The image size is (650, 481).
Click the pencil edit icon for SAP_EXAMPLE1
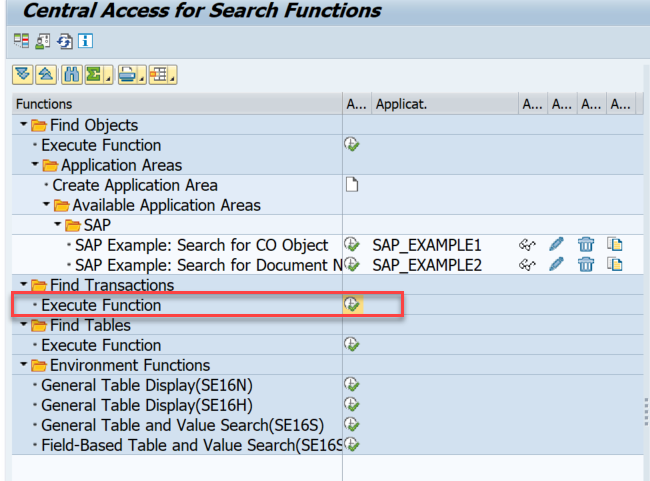(557, 245)
